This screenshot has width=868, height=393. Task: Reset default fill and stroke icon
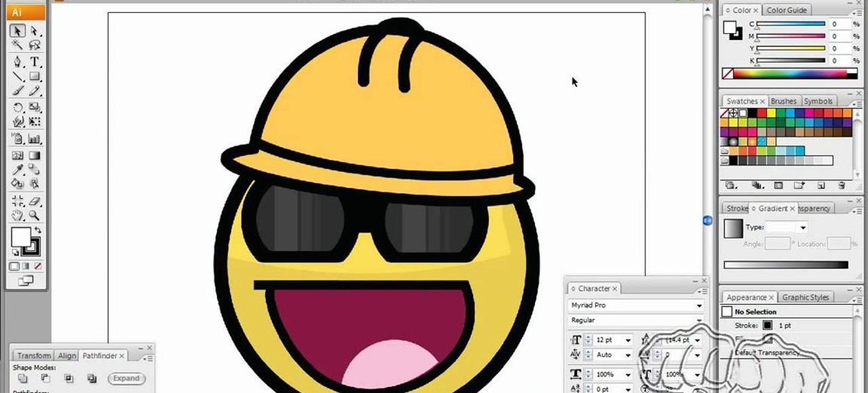point(16,252)
